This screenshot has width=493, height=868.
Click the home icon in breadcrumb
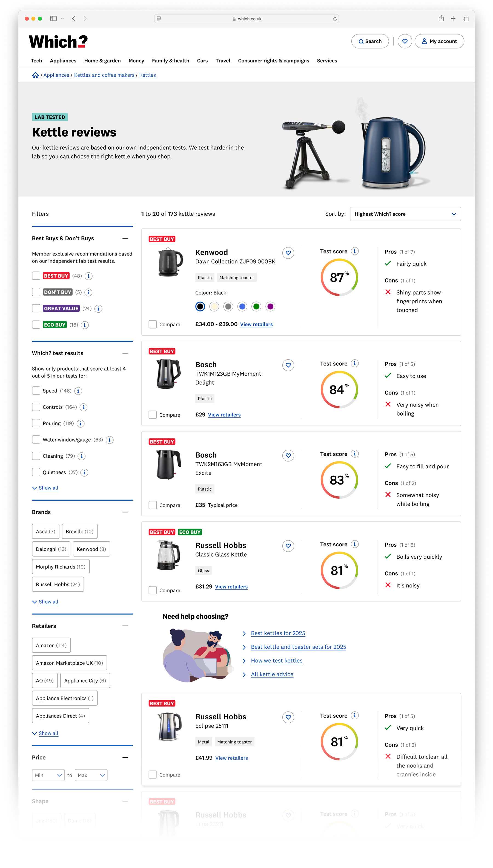tap(35, 75)
